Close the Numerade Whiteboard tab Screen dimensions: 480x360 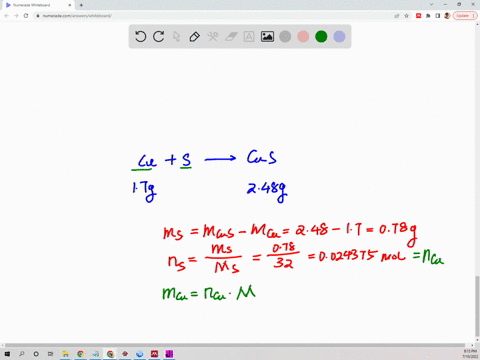[x=70, y=5]
